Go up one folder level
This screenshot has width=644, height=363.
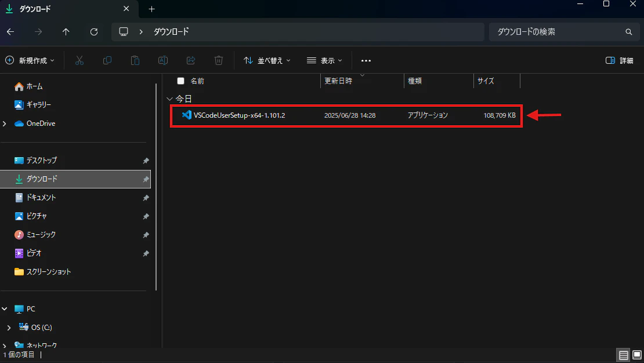click(66, 32)
